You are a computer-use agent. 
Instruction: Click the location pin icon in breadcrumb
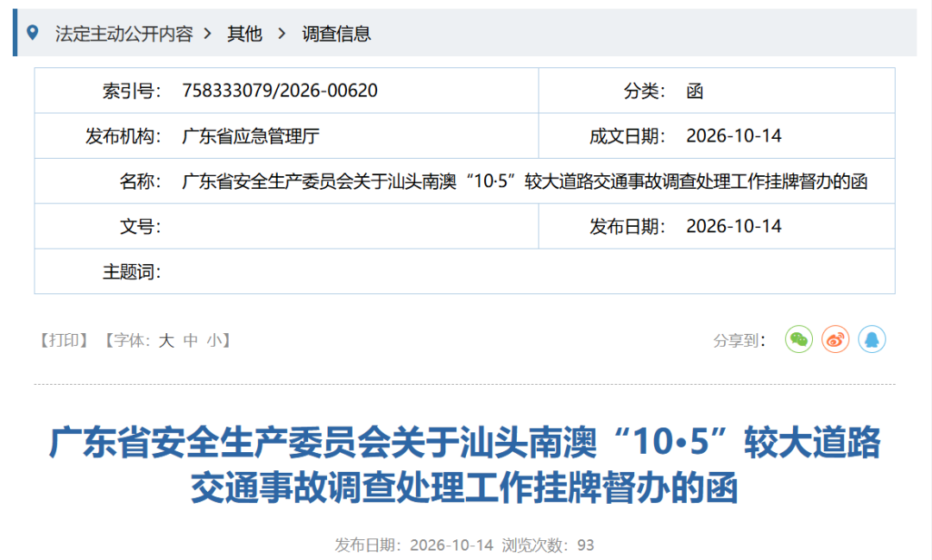click(33, 33)
